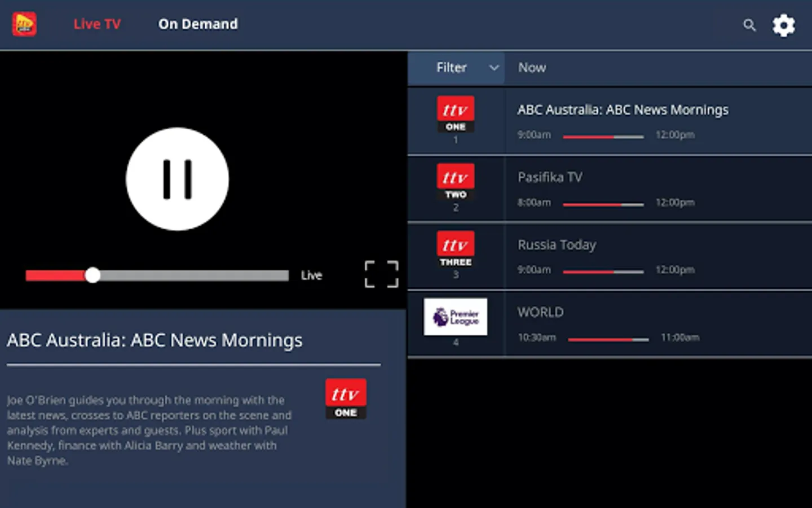Select the ttv THREE channel logo

coord(456,249)
